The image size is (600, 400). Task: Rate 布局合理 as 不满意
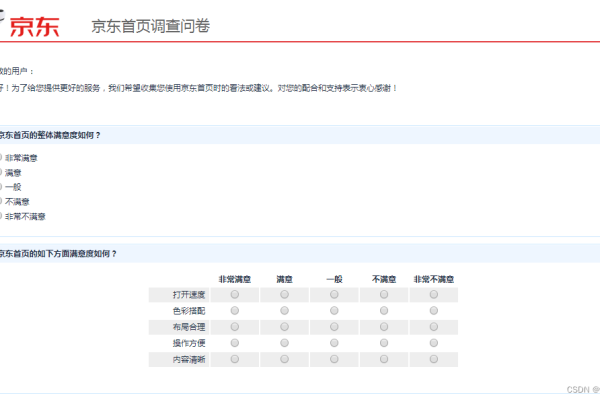click(384, 327)
